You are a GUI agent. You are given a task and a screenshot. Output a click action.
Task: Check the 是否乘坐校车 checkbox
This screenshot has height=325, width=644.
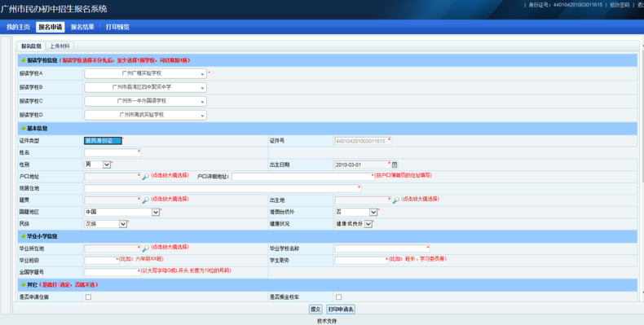[x=339, y=296]
